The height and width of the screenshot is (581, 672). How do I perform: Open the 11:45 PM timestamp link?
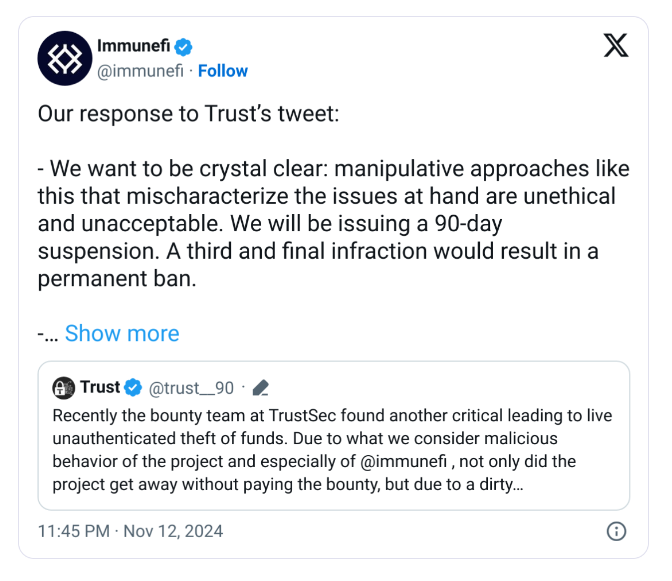(x=74, y=531)
